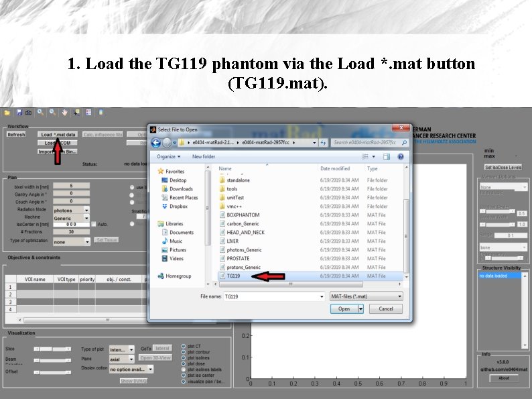This screenshot has height=399, width=532.
Task: Open the Downloads favorite
Action: pyautogui.click(x=177, y=189)
